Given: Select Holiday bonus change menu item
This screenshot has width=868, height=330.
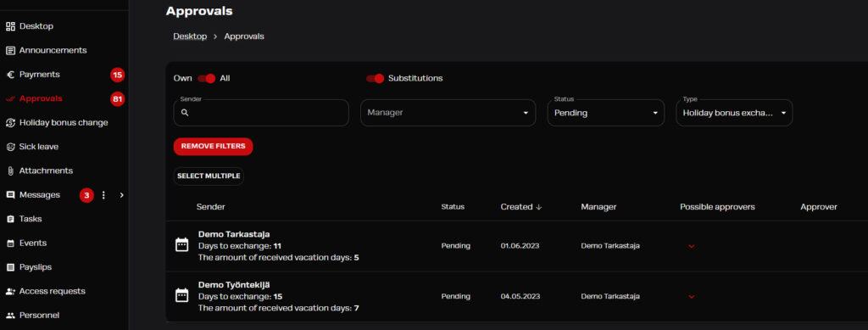Looking at the screenshot, I should coord(64,122).
